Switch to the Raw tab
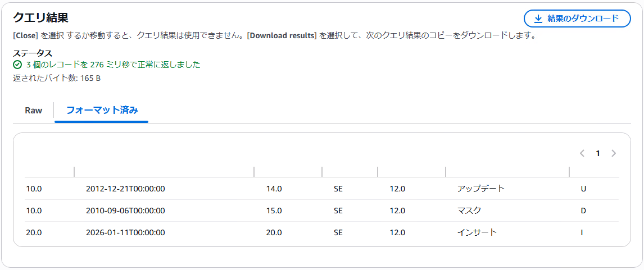Image resolution: width=644 pixels, height=270 pixels. (x=34, y=111)
